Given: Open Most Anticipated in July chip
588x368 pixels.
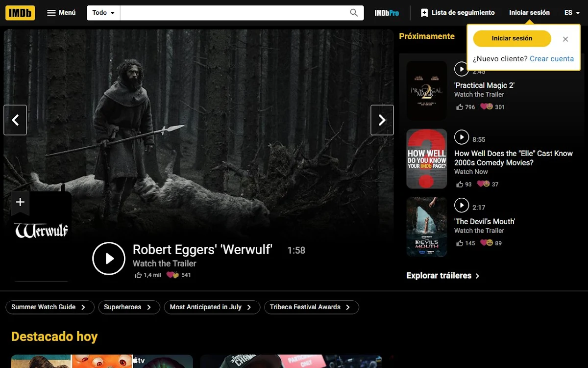Looking at the screenshot, I should click(212, 307).
